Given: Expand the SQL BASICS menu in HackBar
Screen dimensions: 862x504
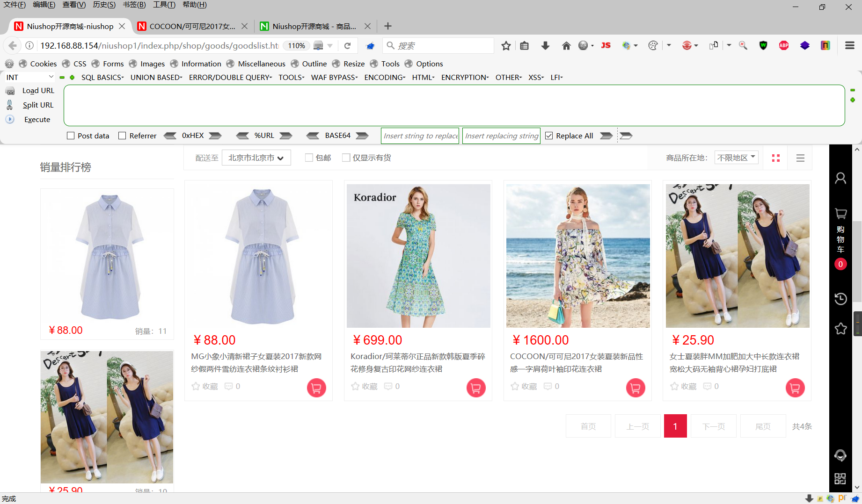Looking at the screenshot, I should [x=102, y=78].
